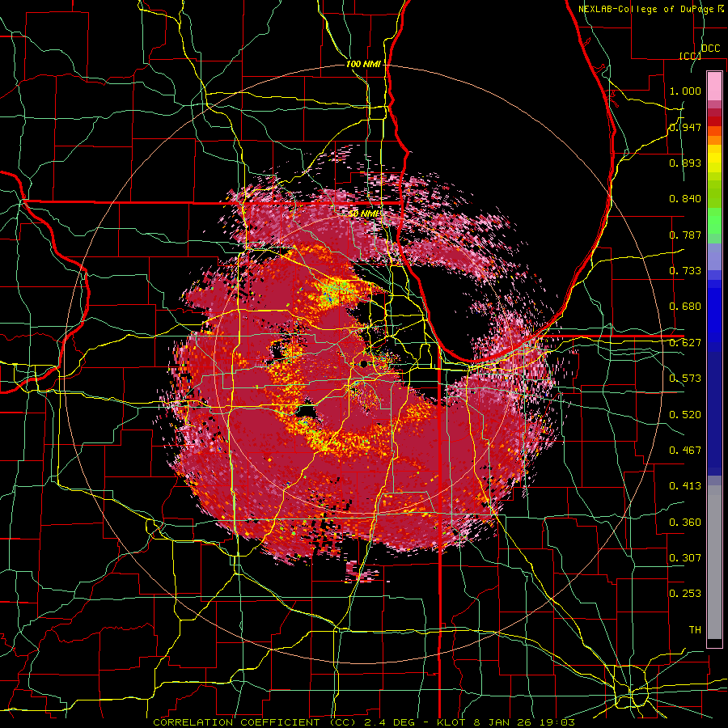Click the 'TH' threshold label on the scale
The width and height of the screenshot is (728, 728).
point(695,630)
